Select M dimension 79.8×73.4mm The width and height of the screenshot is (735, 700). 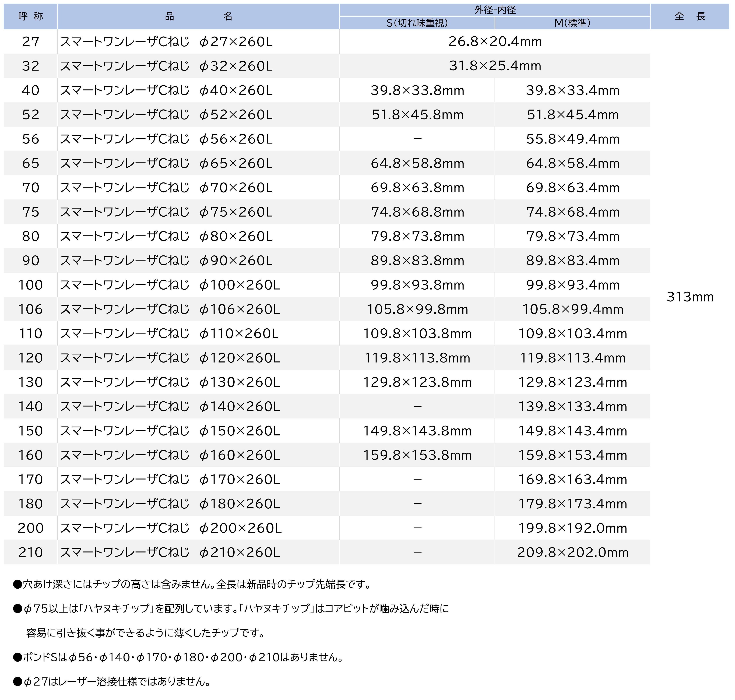(x=573, y=236)
